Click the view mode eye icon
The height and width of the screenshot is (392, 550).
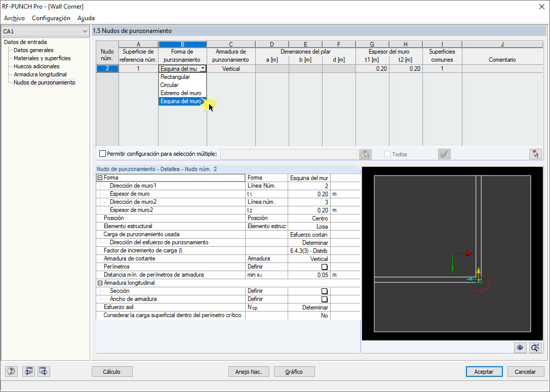pos(520,347)
